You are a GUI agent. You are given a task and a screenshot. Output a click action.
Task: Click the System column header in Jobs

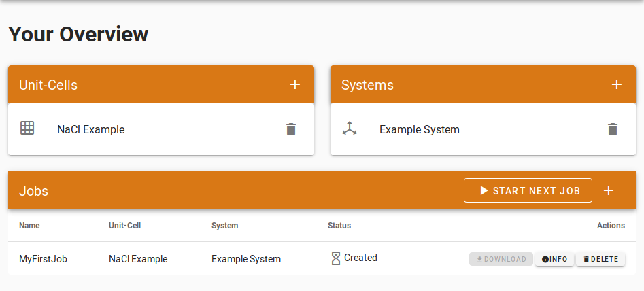tap(224, 225)
